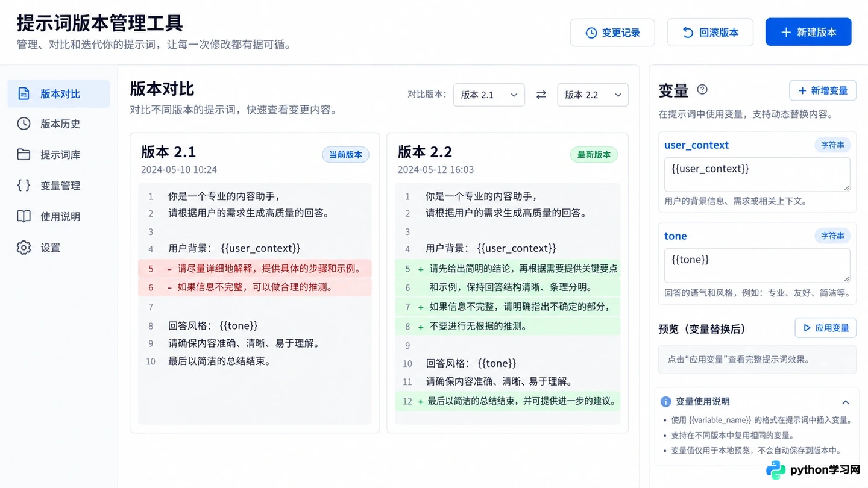Viewport: 868px width, 488px height.
Task: Open 版本历史 in the sidebar
Action: coord(58,124)
